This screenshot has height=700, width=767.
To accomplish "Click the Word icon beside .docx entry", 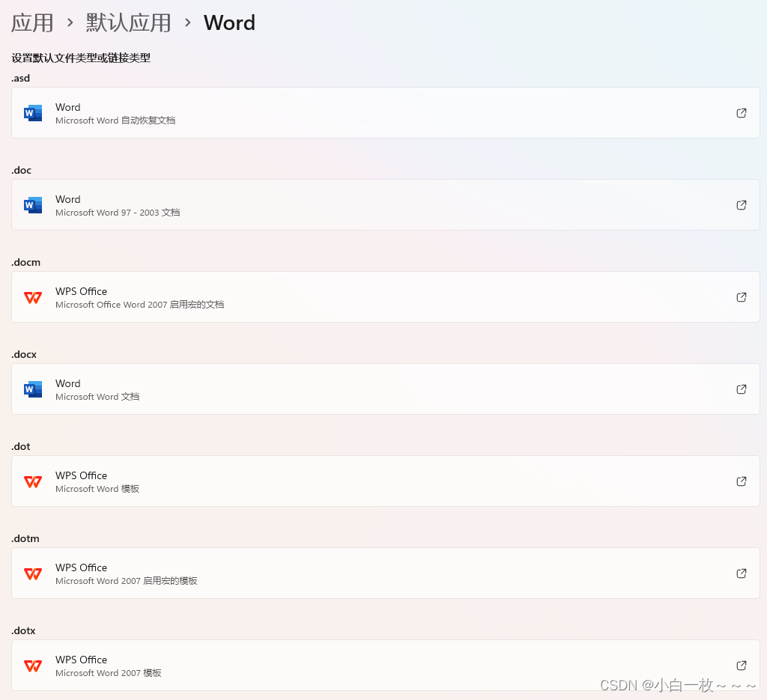I will [x=33, y=389].
